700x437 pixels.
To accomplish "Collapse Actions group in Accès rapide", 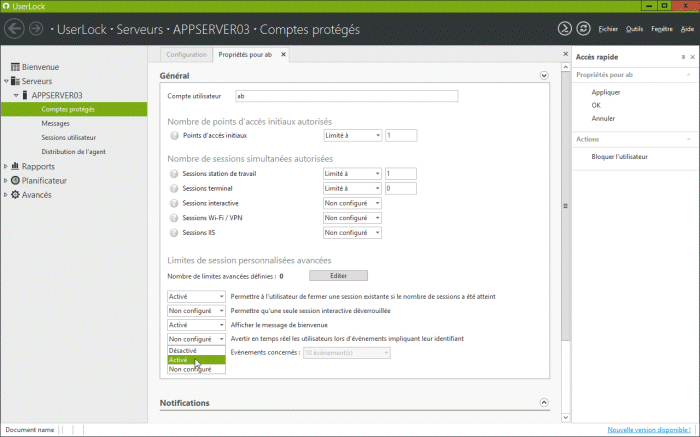I will [688, 139].
